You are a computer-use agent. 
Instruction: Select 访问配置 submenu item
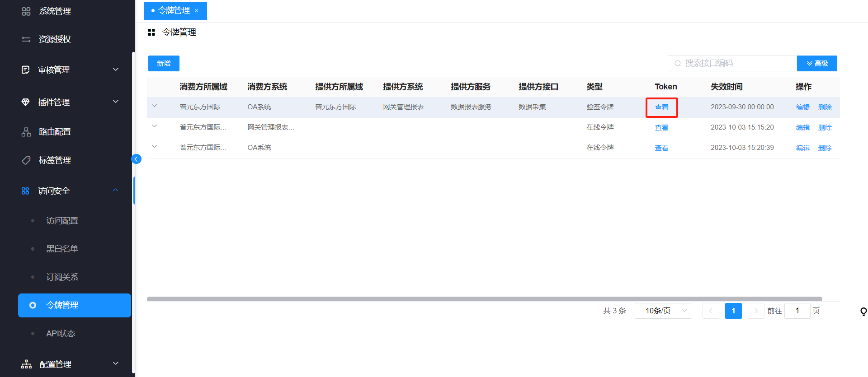(x=62, y=221)
